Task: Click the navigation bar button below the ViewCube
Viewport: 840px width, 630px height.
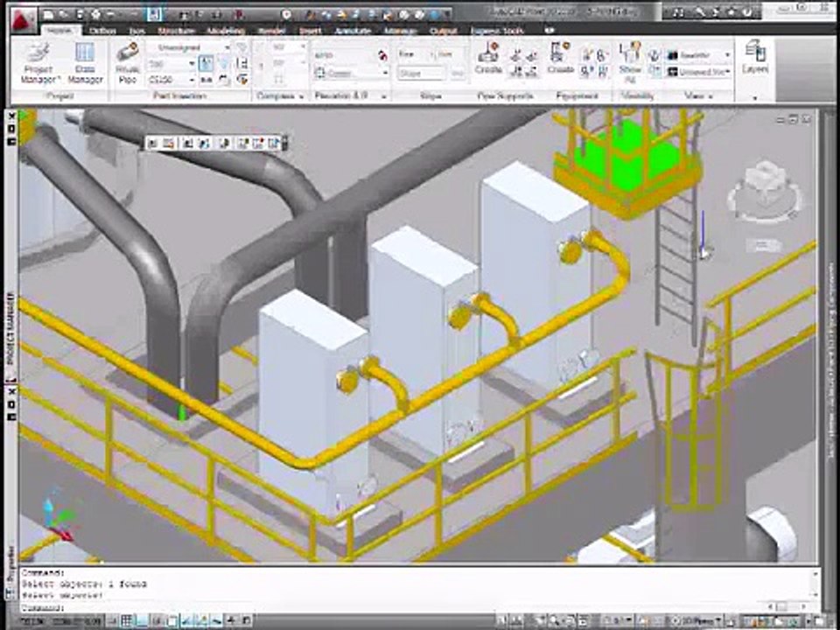Action: pos(763,245)
